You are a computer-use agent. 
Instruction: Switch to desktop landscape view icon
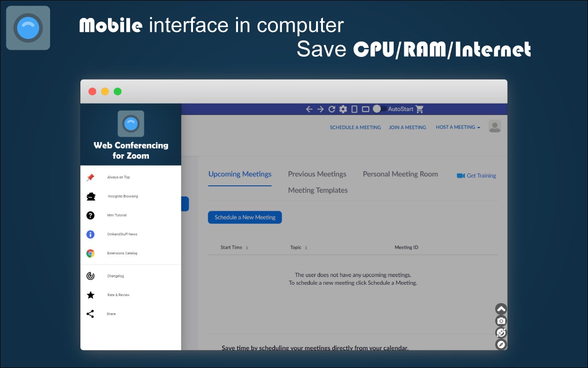click(366, 109)
